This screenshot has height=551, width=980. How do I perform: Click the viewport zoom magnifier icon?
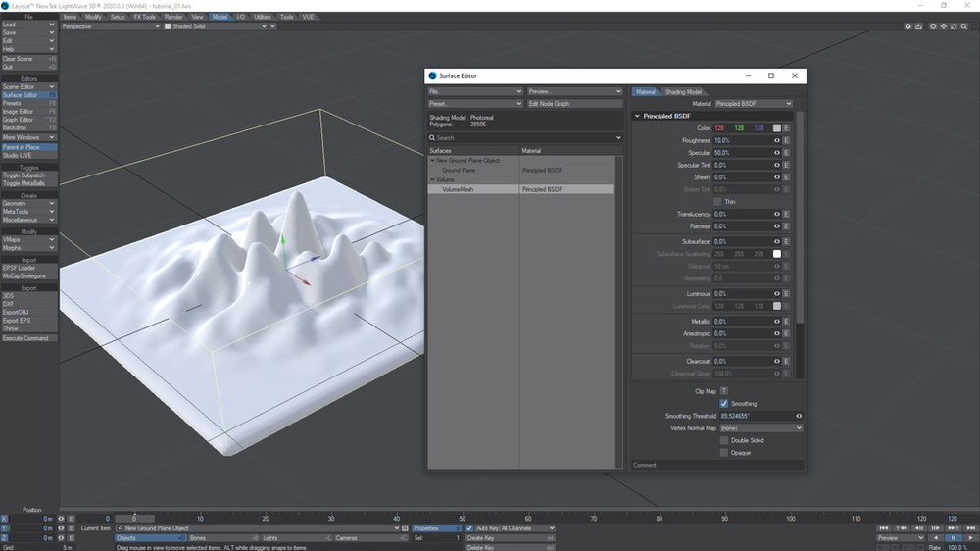click(964, 26)
